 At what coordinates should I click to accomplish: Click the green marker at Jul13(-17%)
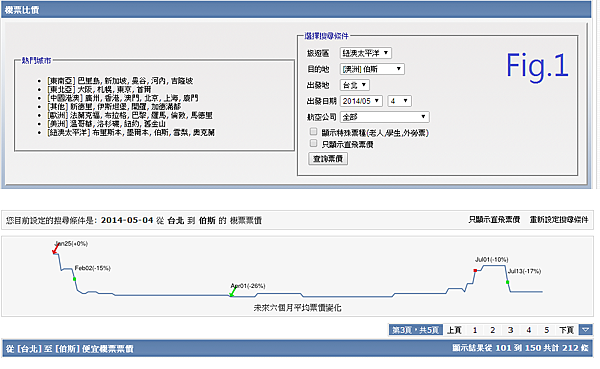tap(507, 282)
